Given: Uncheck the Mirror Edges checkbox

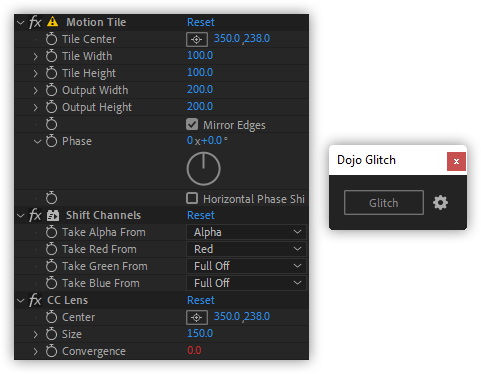Looking at the screenshot, I should pyautogui.click(x=192, y=124).
